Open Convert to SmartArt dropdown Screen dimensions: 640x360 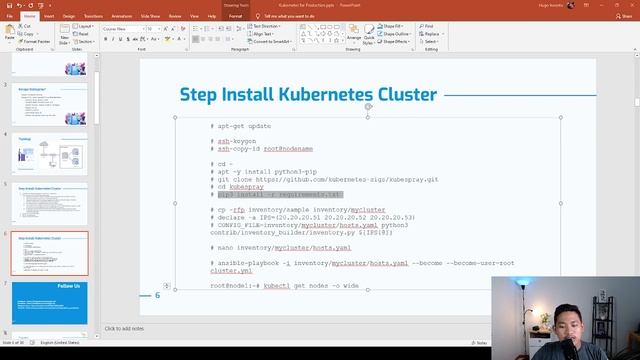tap(270, 42)
